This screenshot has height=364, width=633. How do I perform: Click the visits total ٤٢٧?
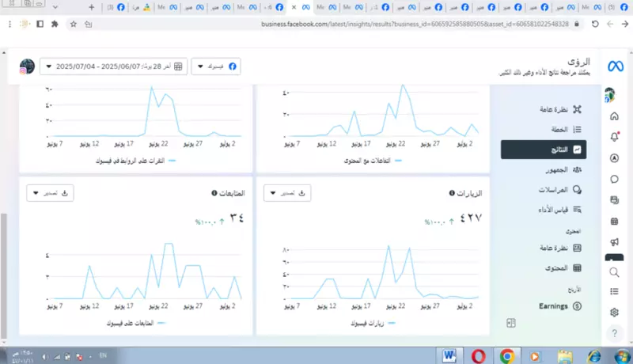(471, 218)
